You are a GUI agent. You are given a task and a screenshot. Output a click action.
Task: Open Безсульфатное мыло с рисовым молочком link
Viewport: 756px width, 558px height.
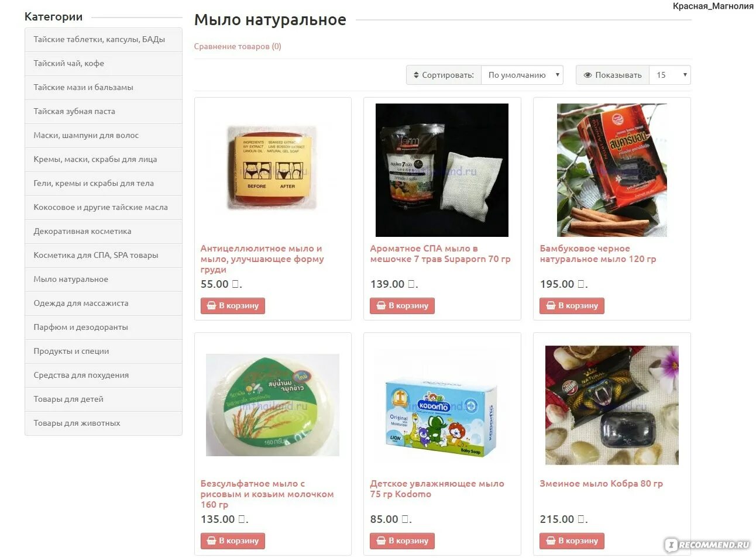pyautogui.click(x=267, y=494)
